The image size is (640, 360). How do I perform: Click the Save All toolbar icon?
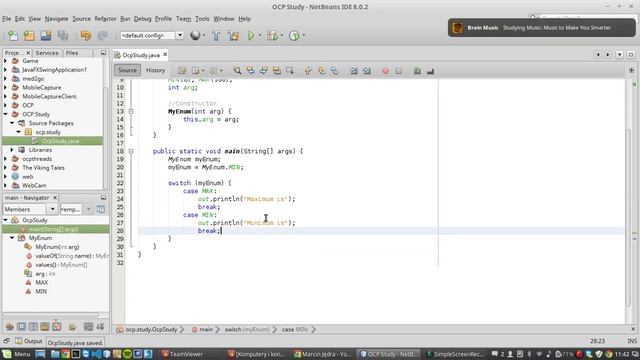pos(62,36)
